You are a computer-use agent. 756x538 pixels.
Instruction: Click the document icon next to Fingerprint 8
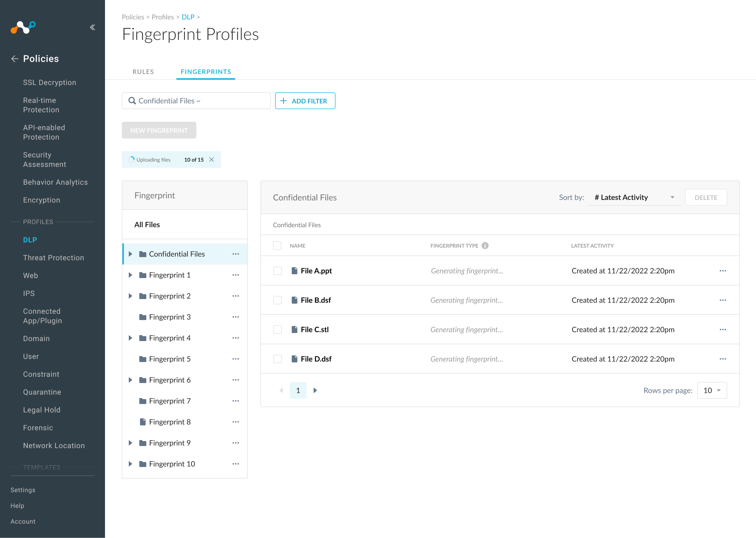143,422
